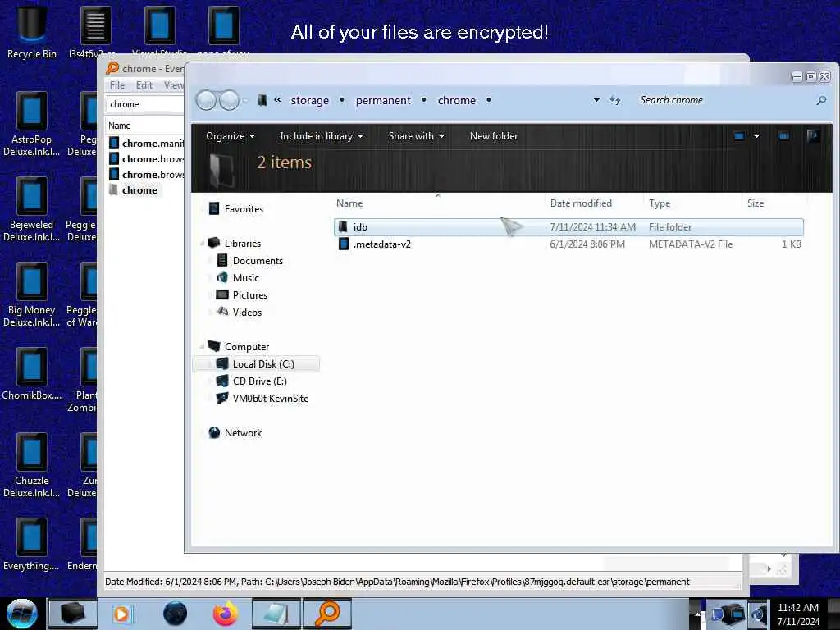Click the search magnifier icon in Explorer
The image size is (840, 630).
(820, 100)
